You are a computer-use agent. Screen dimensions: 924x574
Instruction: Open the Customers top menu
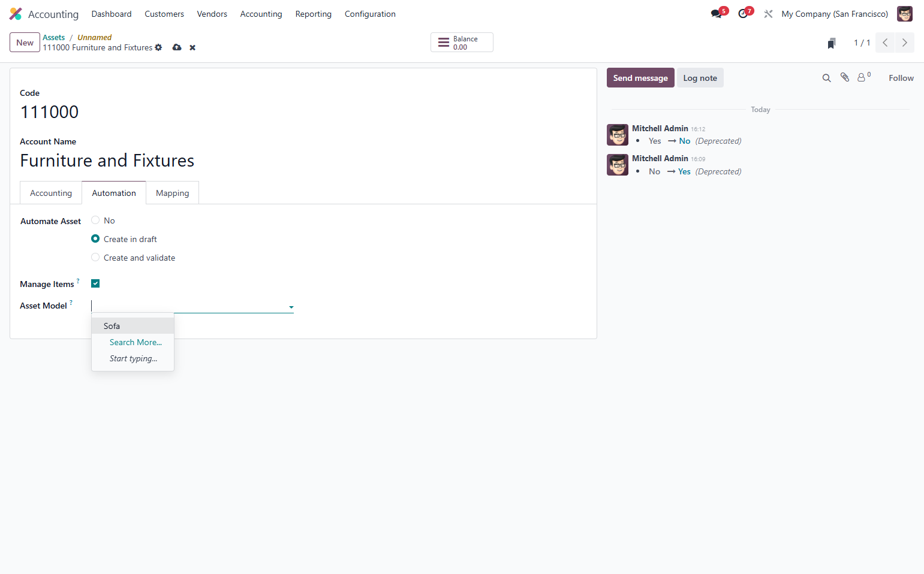click(164, 14)
